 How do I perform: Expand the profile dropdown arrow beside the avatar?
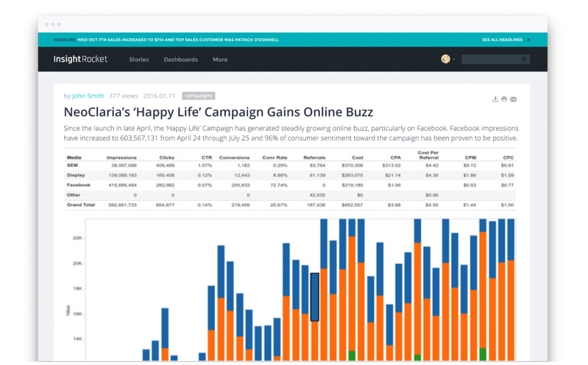pos(454,59)
